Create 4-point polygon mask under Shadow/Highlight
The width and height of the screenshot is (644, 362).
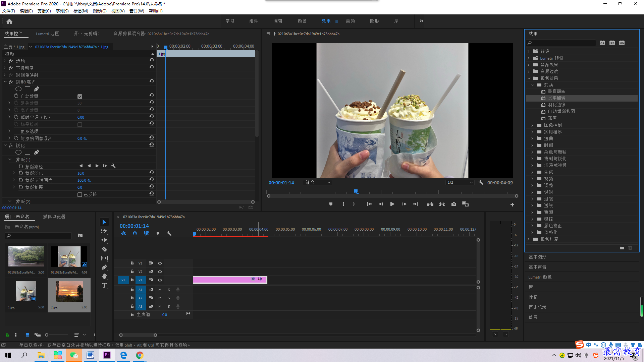[x=28, y=89]
